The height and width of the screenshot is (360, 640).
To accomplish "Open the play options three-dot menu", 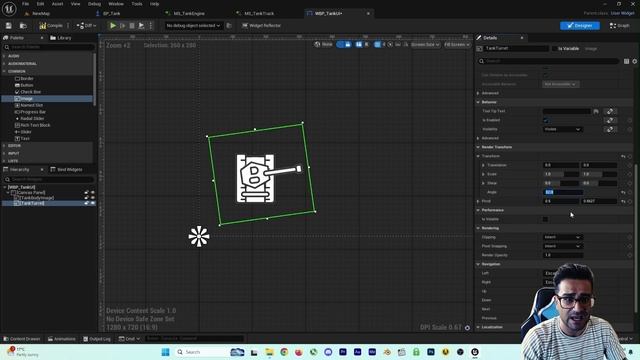I will (x=151, y=26).
